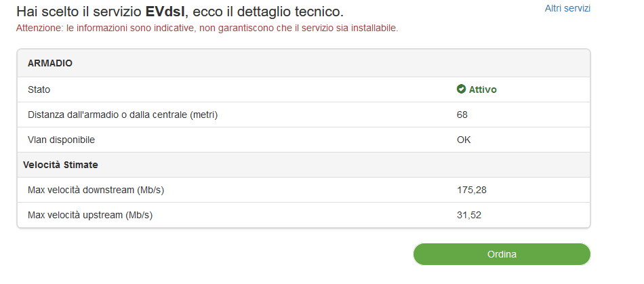Click the green Ordina button
This screenshot has width=644, height=284.
click(502, 254)
